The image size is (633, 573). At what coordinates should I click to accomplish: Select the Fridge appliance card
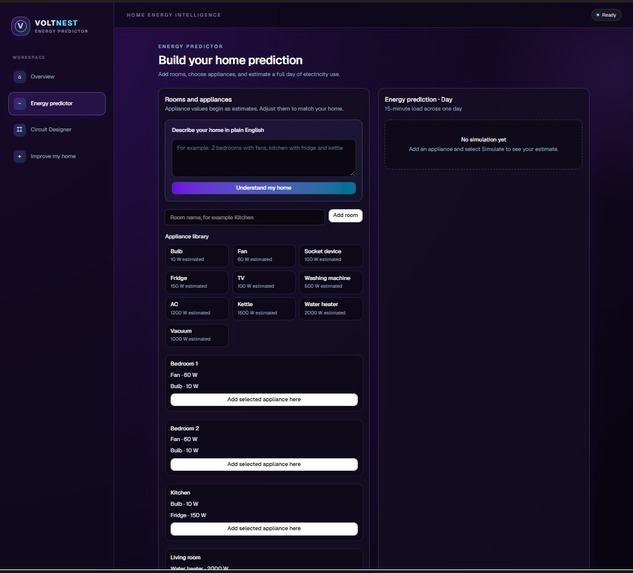click(197, 282)
